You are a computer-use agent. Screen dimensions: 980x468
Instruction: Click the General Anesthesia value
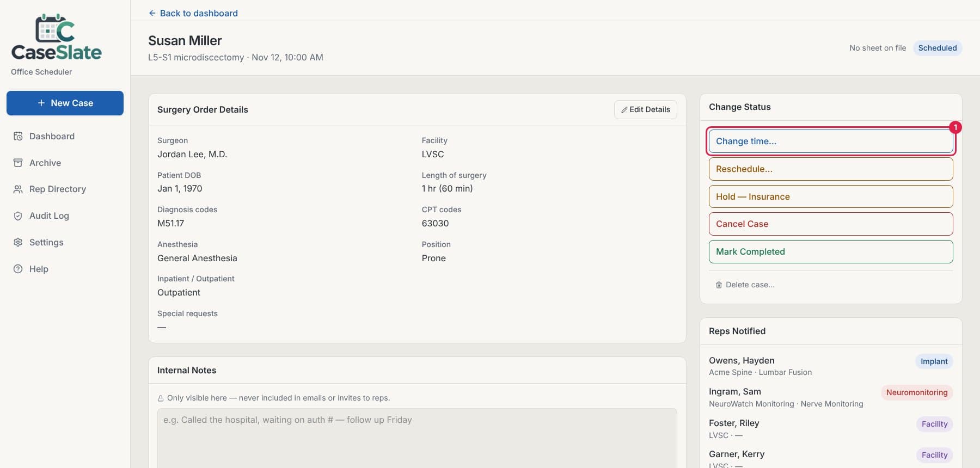(197, 258)
